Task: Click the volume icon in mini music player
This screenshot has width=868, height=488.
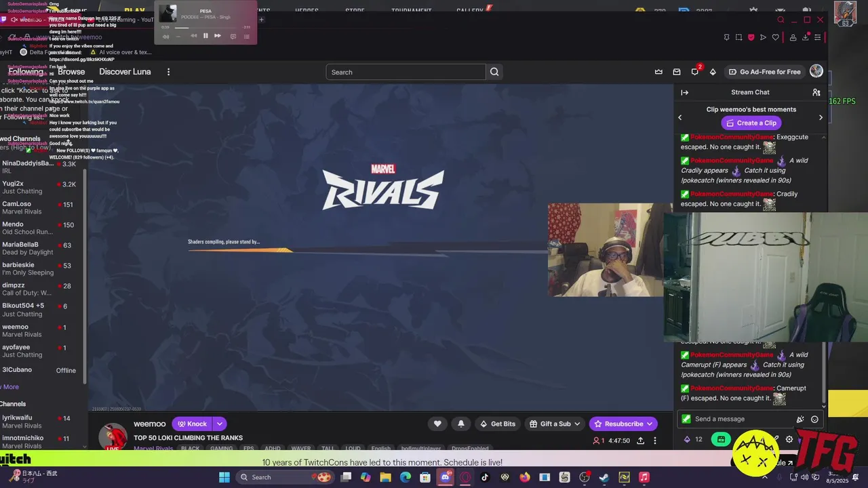Action: tap(165, 36)
